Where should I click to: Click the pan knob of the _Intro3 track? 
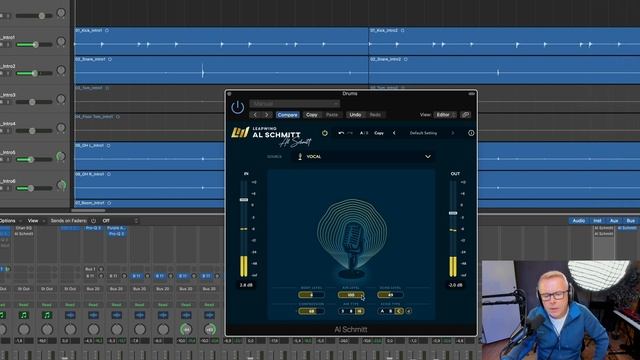pyautogui.click(x=61, y=99)
